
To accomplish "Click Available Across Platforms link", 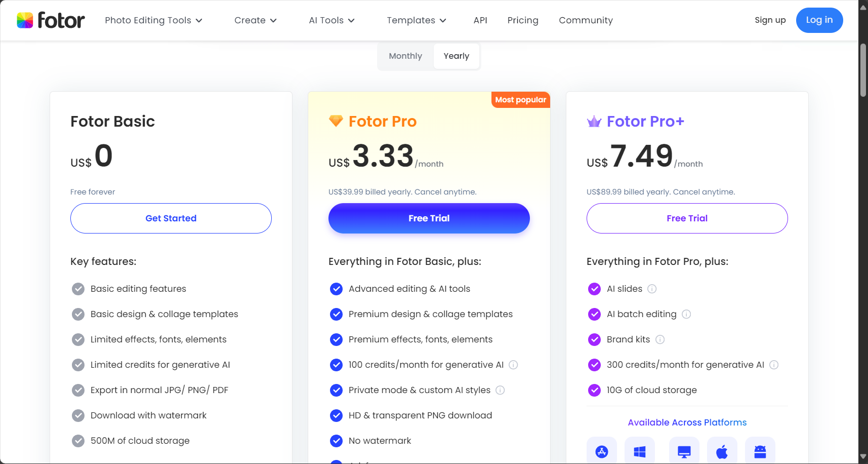I will click(687, 422).
